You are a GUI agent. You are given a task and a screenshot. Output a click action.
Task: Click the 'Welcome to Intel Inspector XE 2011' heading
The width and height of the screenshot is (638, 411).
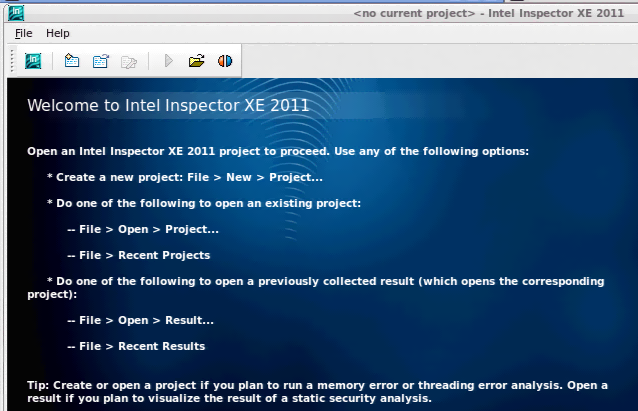[x=168, y=105]
